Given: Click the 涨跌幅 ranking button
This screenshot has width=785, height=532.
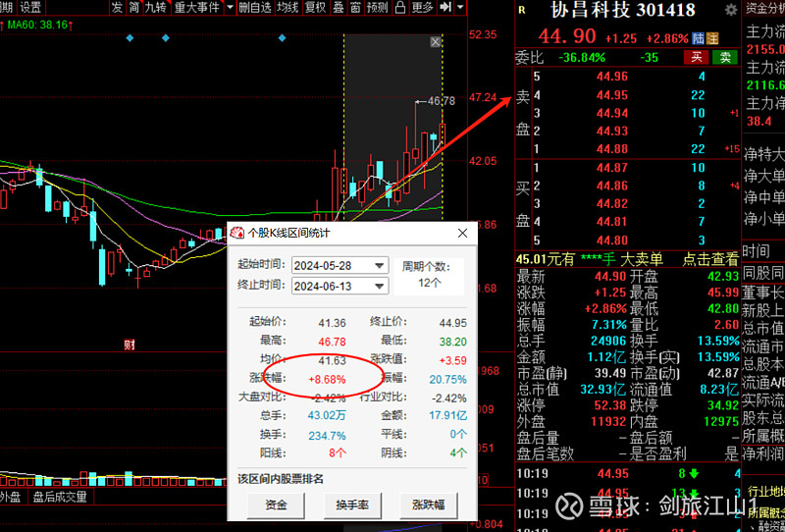Looking at the screenshot, I should pos(429,505).
